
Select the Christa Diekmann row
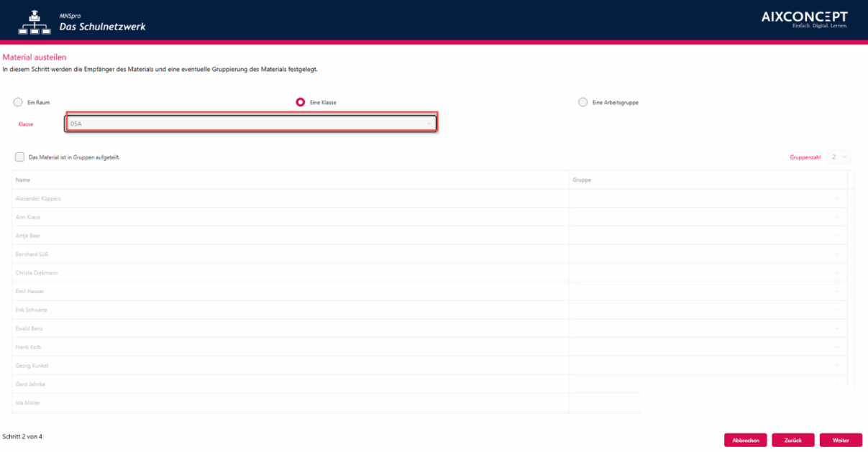37,273
